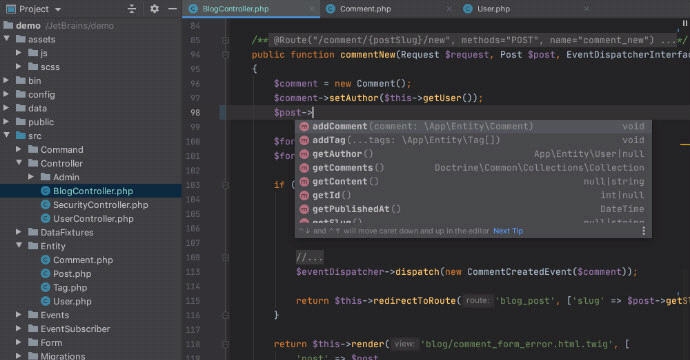Screen dimensions: 690x360
Task: Choose getId completion suggestion
Action: coord(473,195)
